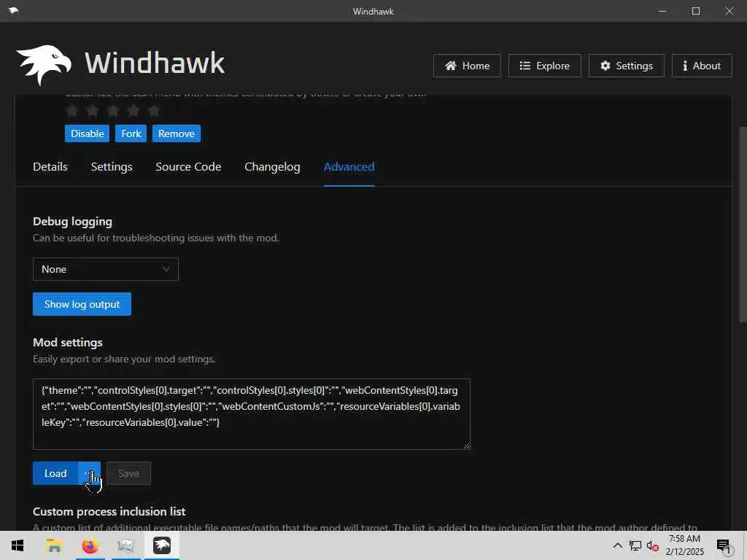Open the third taskbar app icon
The image size is (747, 560).
[x=125, y=545]
